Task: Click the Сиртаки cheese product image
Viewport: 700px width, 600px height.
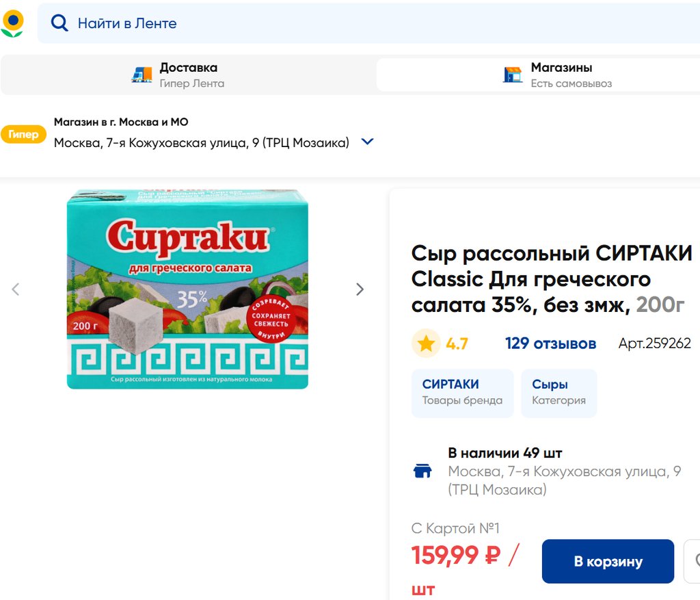Action: pyautogui.click(x=187, y=289)
